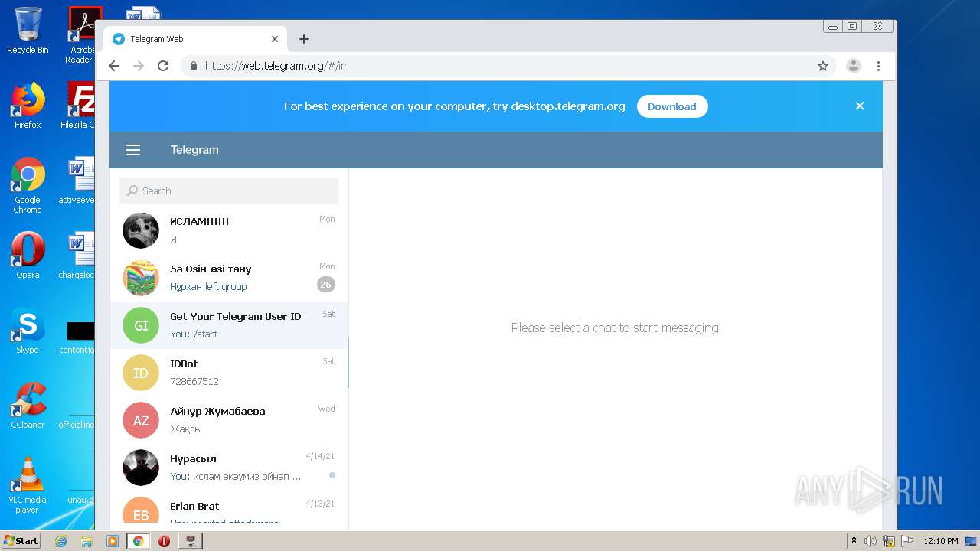Open the ИСЛАМ!!!!!! chat
Screen dimensions: 980x551
(x=229, y=230)
